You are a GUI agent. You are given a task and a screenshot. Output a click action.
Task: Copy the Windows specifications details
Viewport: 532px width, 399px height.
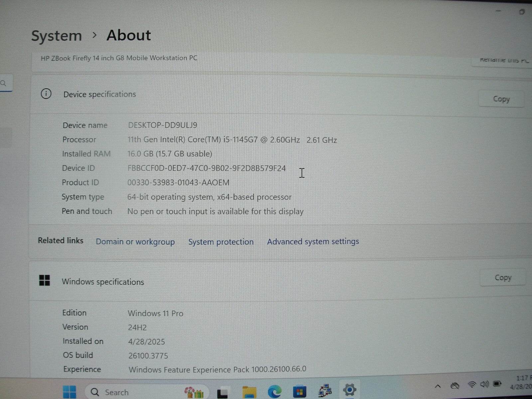(x=503, y=277)
